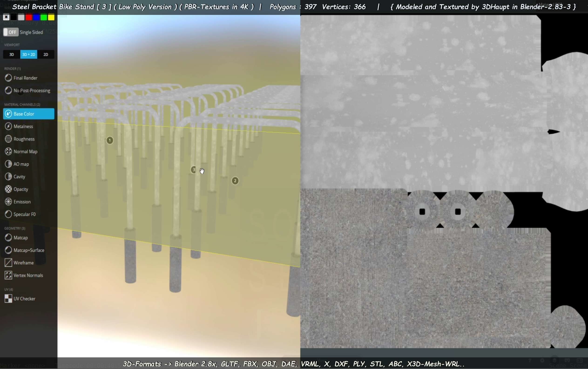Select the No Post-Processing option

(x=32, y=91)
